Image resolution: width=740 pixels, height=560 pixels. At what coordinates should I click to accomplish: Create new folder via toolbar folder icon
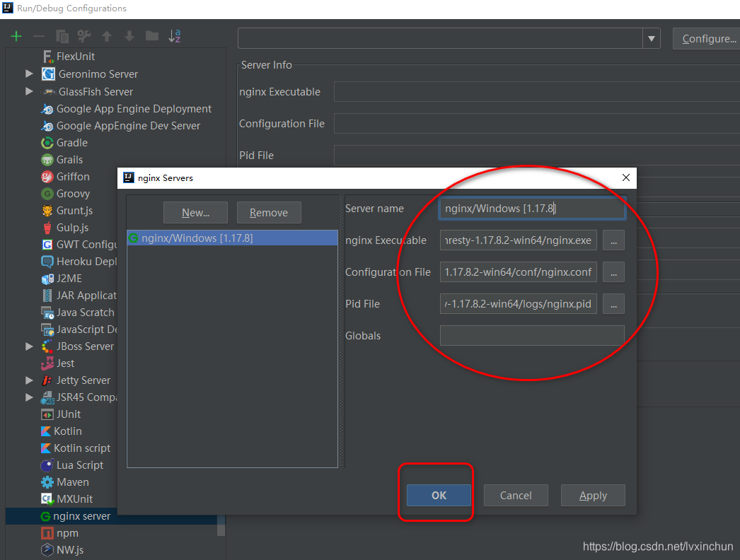point(152,36)
